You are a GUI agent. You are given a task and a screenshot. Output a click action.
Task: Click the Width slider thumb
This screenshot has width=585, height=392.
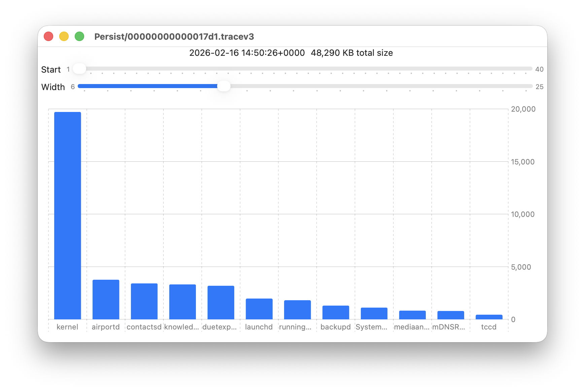pos(224,86)
